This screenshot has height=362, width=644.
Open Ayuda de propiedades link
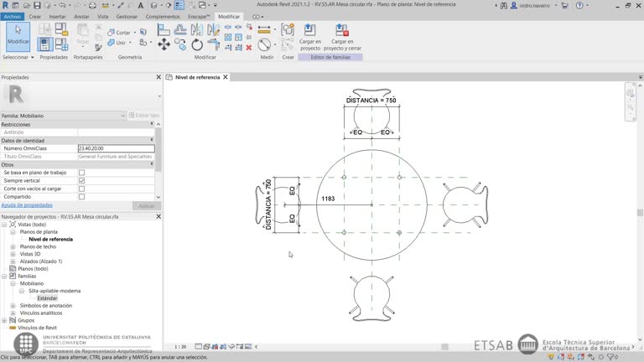[x=27, y=205]
